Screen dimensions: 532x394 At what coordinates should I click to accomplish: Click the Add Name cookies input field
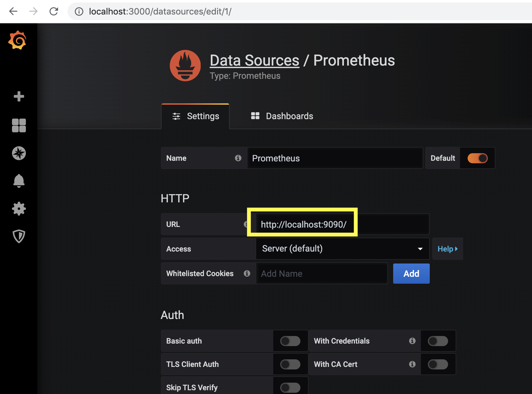(x=322, y=273)
